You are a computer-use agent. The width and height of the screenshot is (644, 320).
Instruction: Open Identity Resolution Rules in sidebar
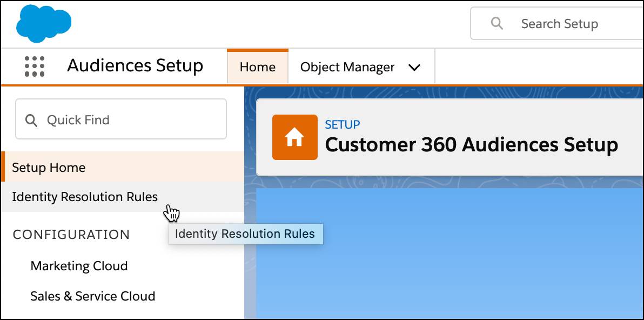[x=123, y=197]
